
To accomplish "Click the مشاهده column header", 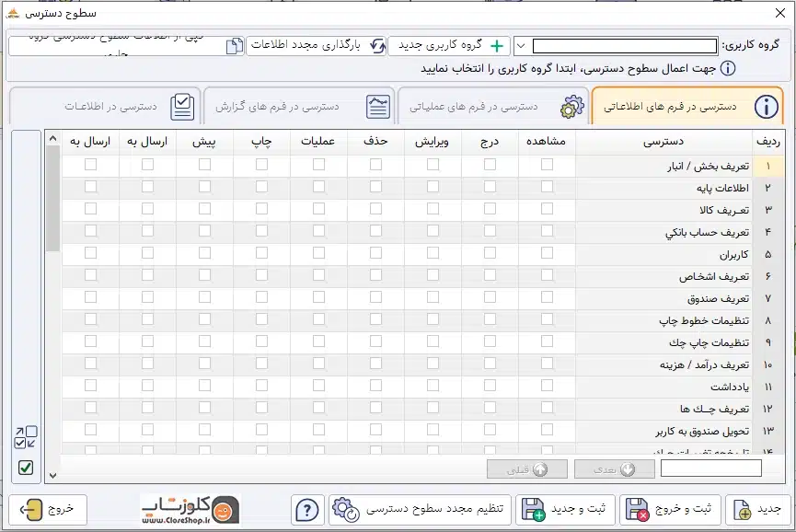I will coord(547,141).
